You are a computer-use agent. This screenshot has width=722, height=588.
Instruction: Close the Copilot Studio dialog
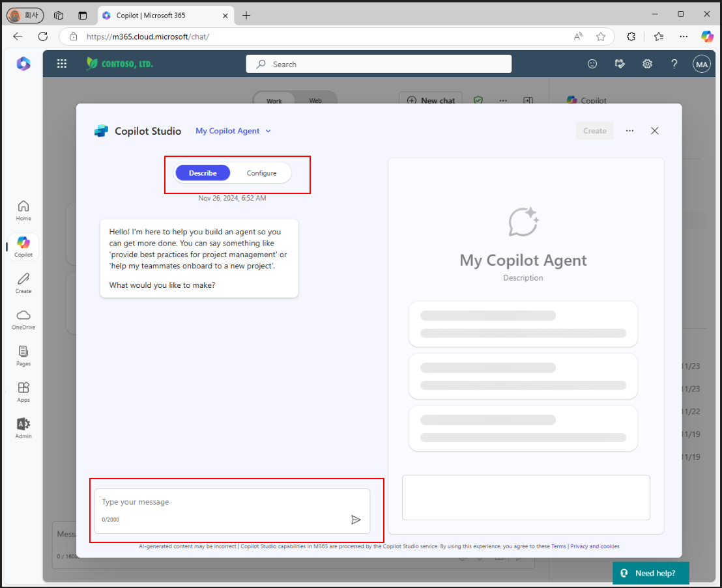pyautogui.click(x=654, y=131)
